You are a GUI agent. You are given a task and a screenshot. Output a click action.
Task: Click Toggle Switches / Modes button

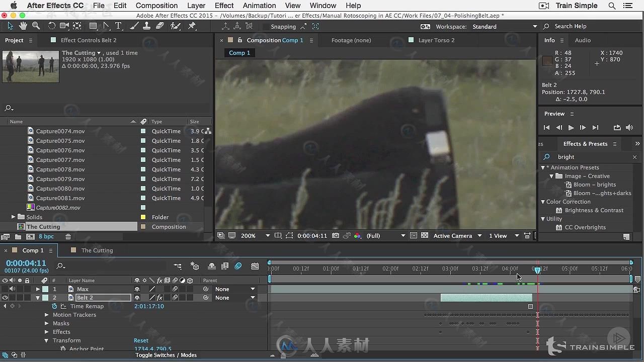166,355
